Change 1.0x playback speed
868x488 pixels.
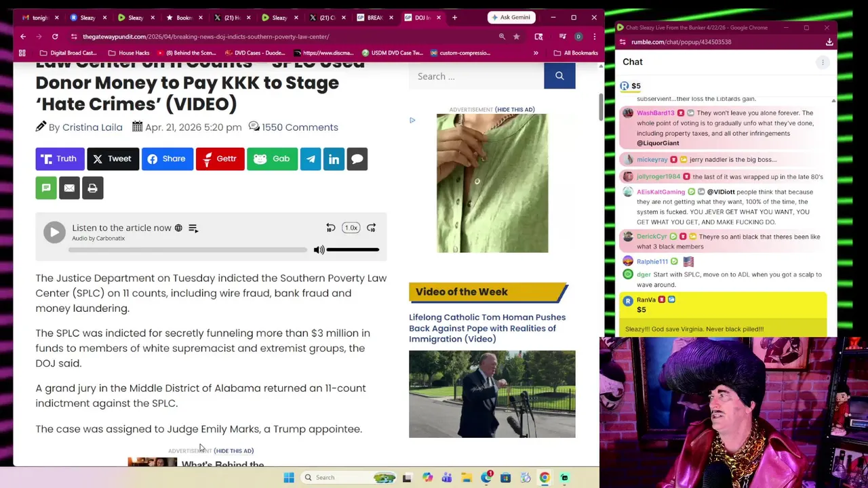[351, 228]
